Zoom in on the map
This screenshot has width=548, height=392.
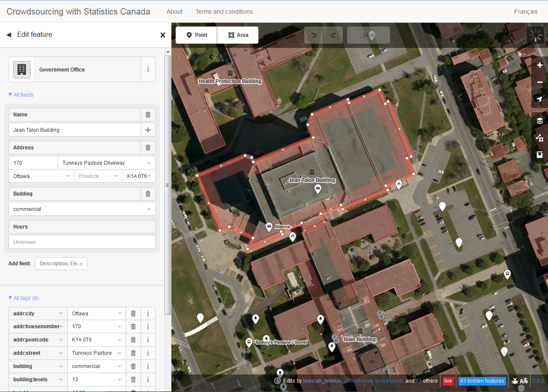point(539,65)
